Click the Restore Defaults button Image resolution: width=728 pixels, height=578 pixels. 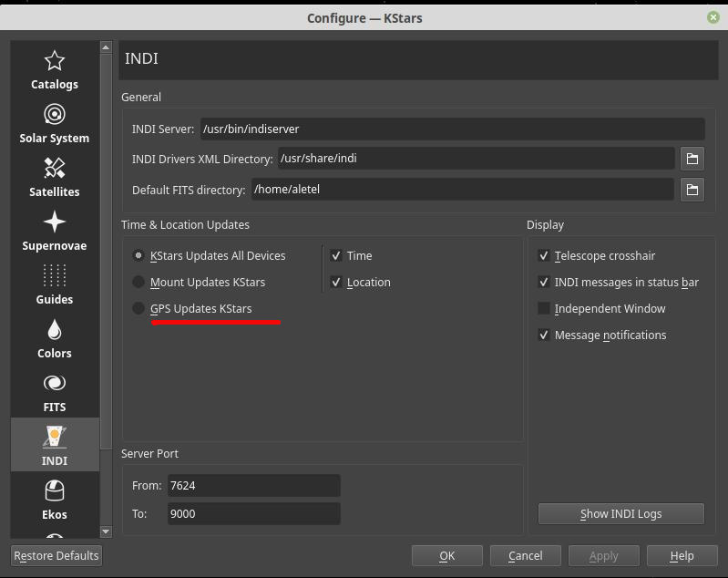(x=56, y=556)
